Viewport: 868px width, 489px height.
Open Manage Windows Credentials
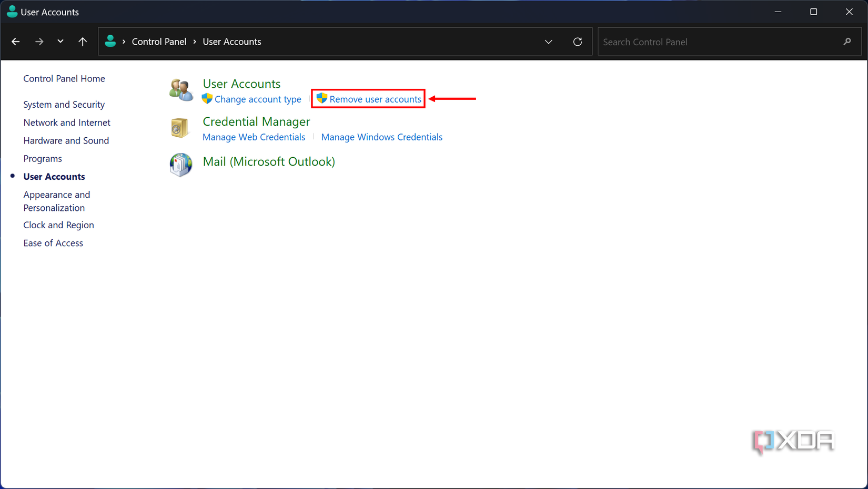coord(382,137)
